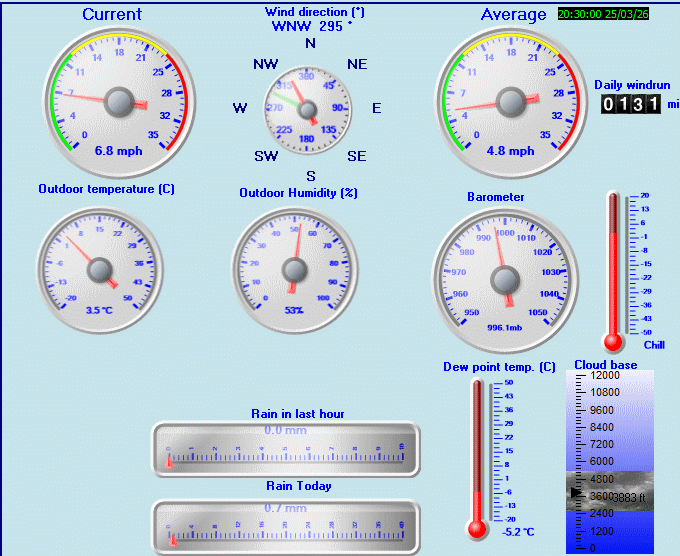The image size is (680, 556).
Task: Click the 53% humidity value
Action: (x=294, y=310)
